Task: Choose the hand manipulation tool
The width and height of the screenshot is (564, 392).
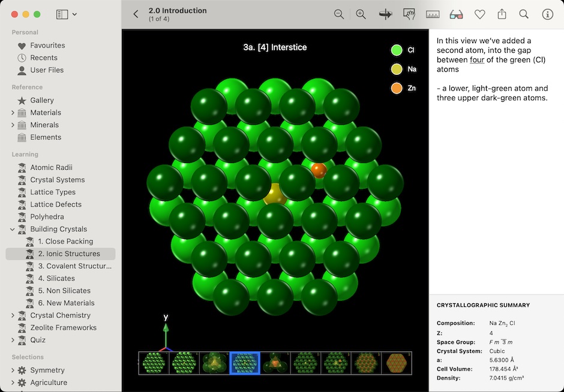Action: pyautogui.click(x=409, y=14)
